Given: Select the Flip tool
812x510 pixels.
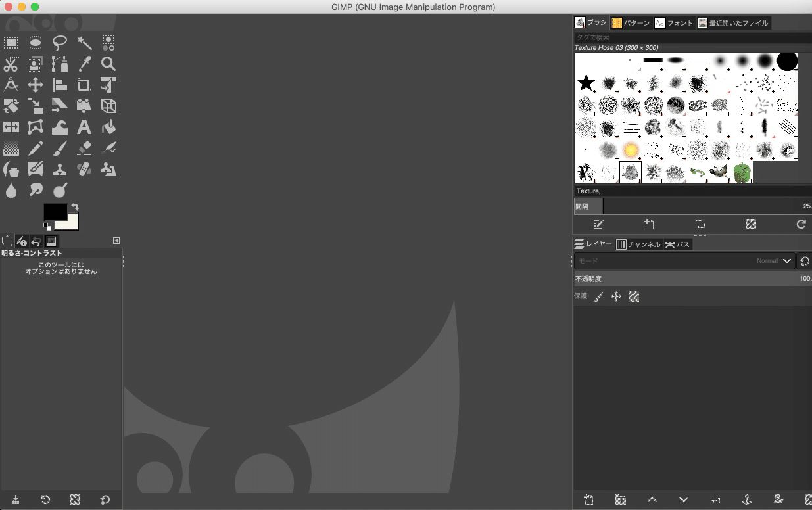Looking at the screenshot, I should click(x=11, y=127).
